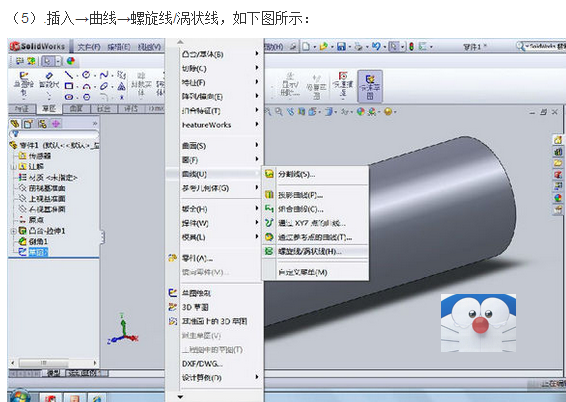Viewport: 566px width, 402px height.
Task: Click the feature tree horizontal scrollbar
Action: [54, 362]
